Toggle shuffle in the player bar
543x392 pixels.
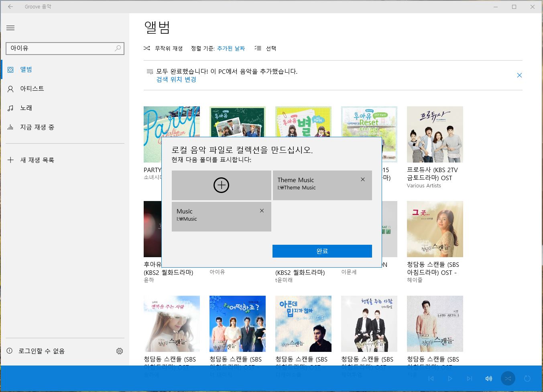pyautogui.click(x=508, y=378)
